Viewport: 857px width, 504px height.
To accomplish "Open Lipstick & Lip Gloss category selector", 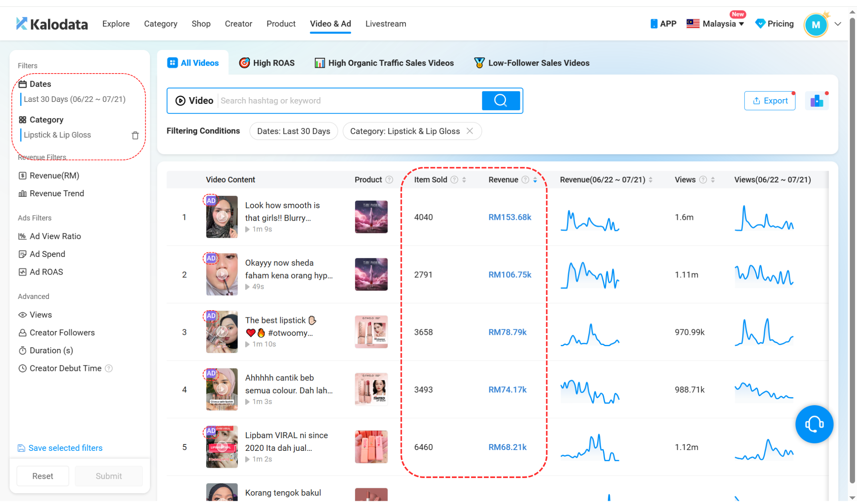I will [57, 135].
